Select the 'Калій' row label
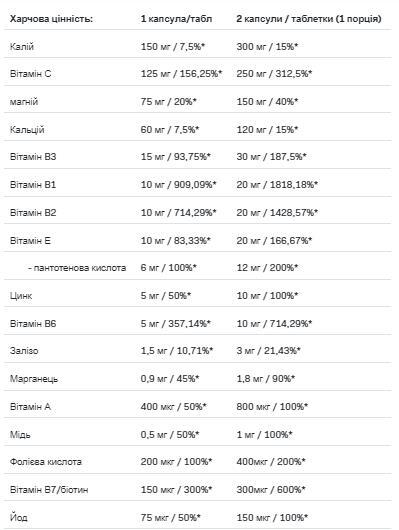Viewport: 399px width, 530px height. 22,47
